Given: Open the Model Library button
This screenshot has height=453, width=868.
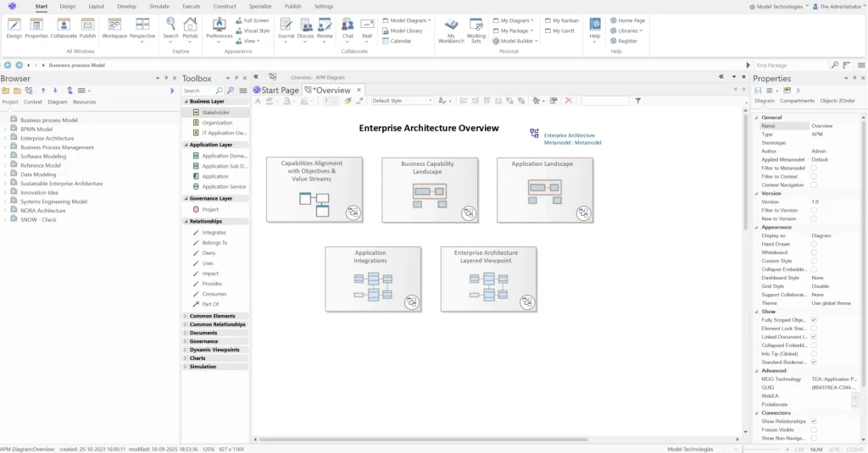Looking at the screenshot, I should click(402, 31).
